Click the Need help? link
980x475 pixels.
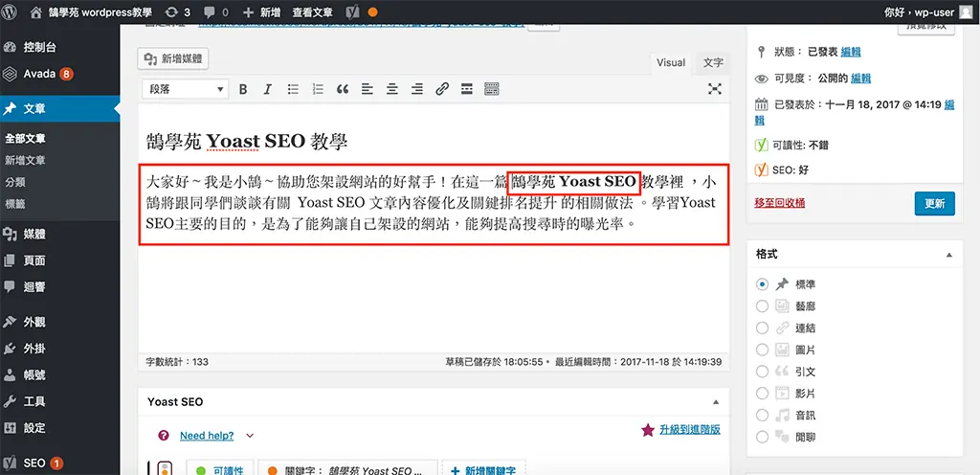coord(207,436)
